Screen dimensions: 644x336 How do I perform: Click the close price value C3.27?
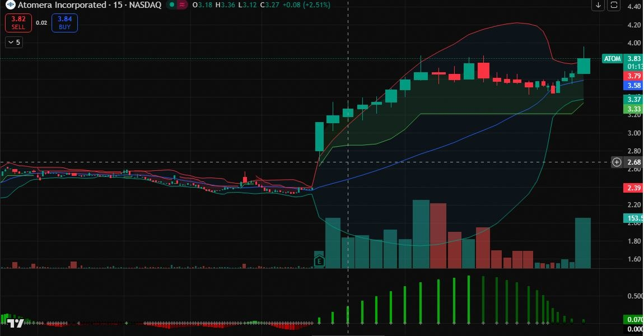[x=269, y=5]
